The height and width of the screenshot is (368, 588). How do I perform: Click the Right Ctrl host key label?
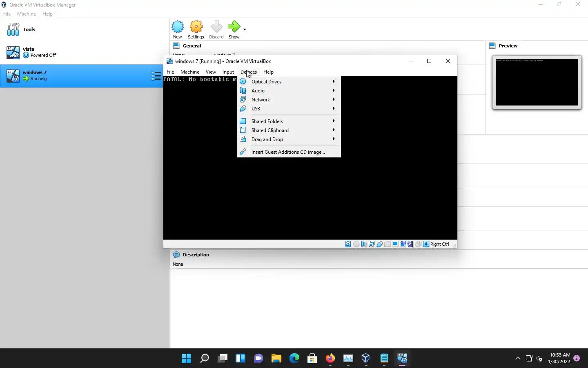tap(439, 244)
